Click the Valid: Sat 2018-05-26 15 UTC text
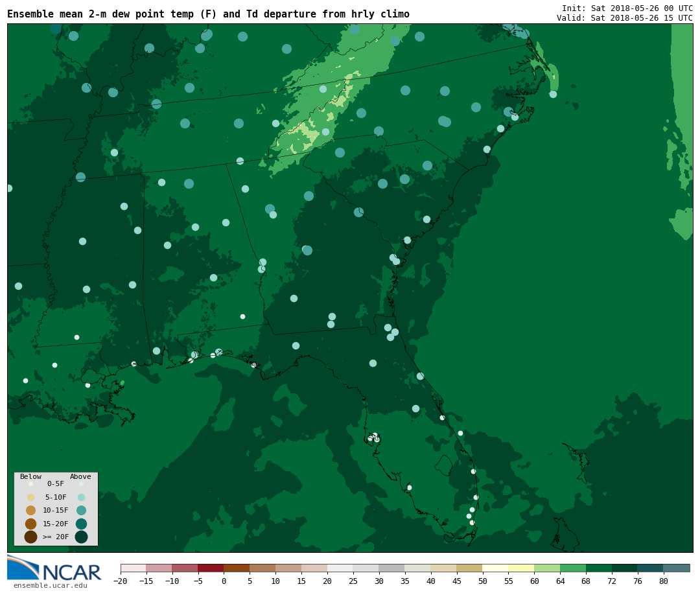This screenshot has height=593, width=700. [625, 18]
